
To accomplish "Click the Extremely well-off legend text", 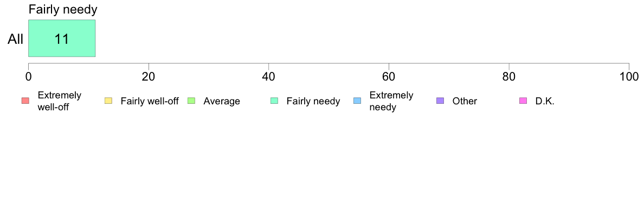I will (60, 101).
